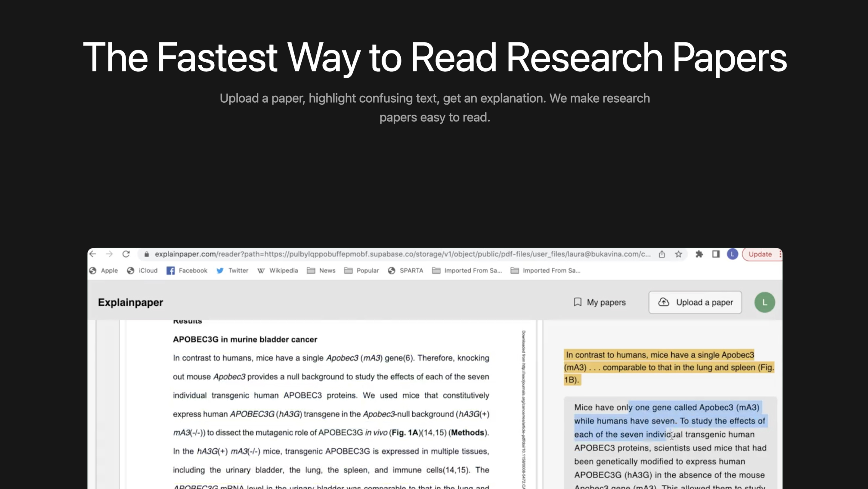
Task: Click the upload cloud icon
Action: click(664, 302)
